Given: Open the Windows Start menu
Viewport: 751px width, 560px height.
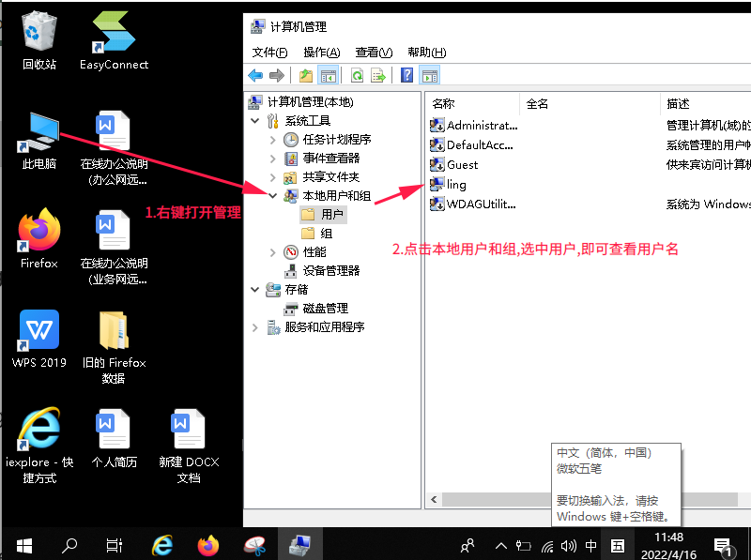Looking at the screenshot, I should click(23, 544).
